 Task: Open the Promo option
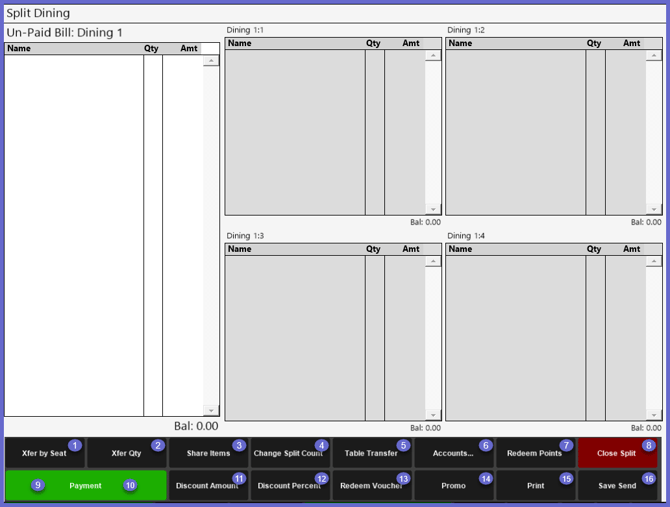pos(453,486)
